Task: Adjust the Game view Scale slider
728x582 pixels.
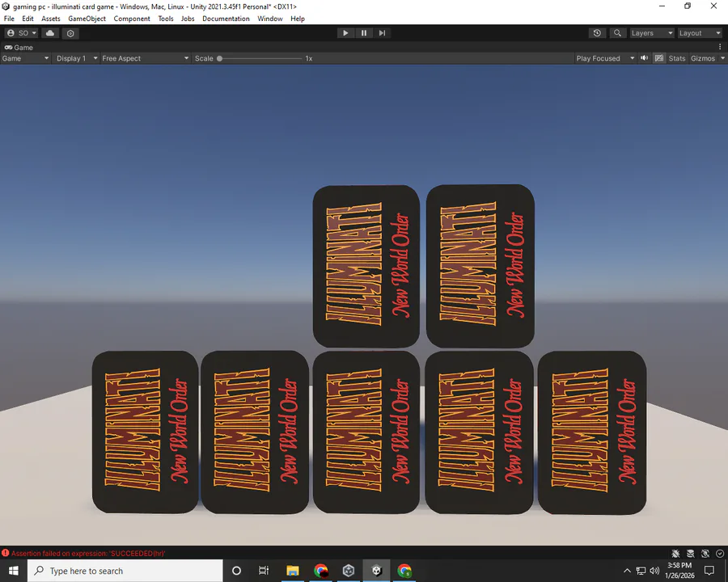Action: tap(260, 58)
